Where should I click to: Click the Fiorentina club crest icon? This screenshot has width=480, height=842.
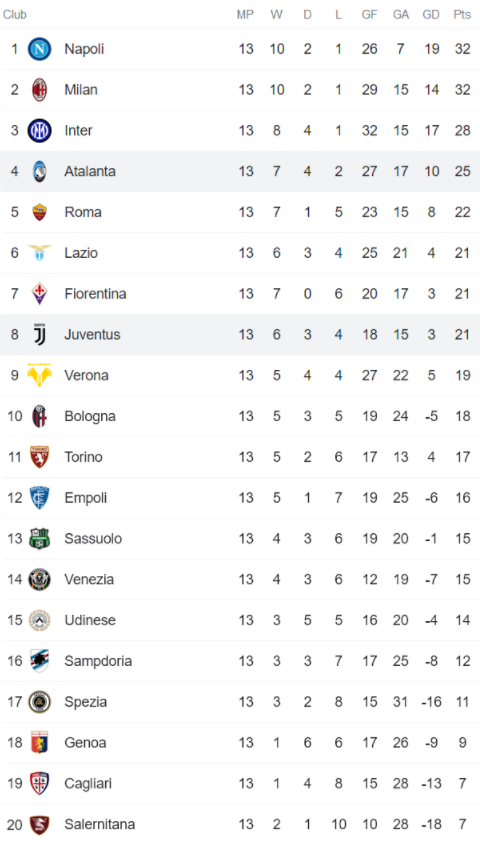(x=39, y=294)
